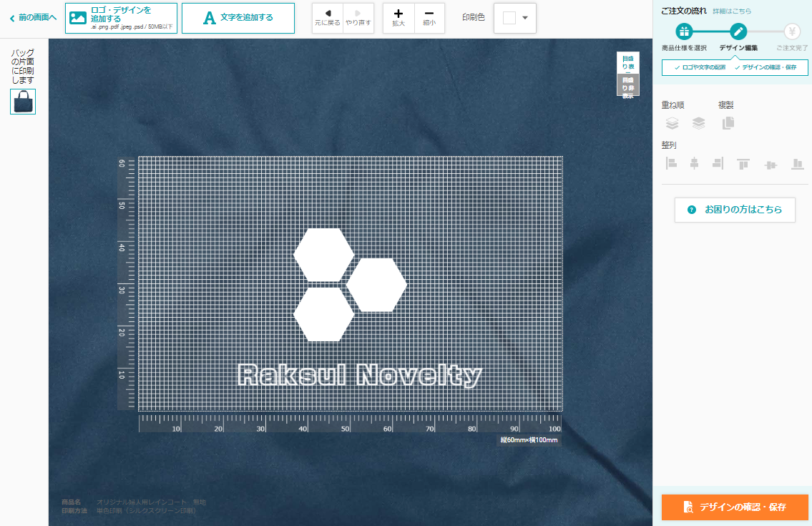Viewport: 812px width, 526px height.
Task: Align objects to horizontal center
Action: click(695, 164)
